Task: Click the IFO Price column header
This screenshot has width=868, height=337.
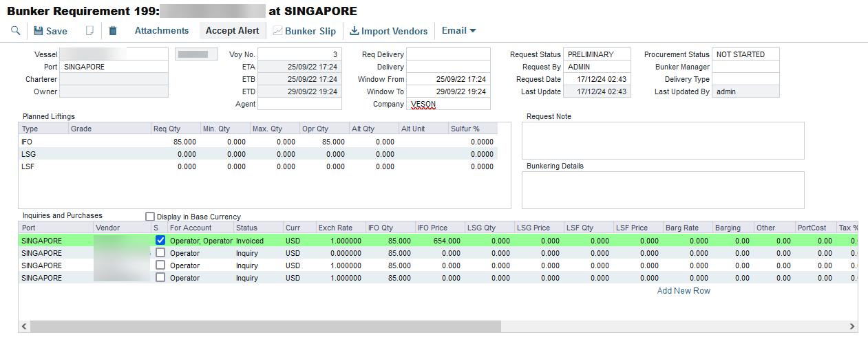Action: pyautogui.click(x=437, y=228)
